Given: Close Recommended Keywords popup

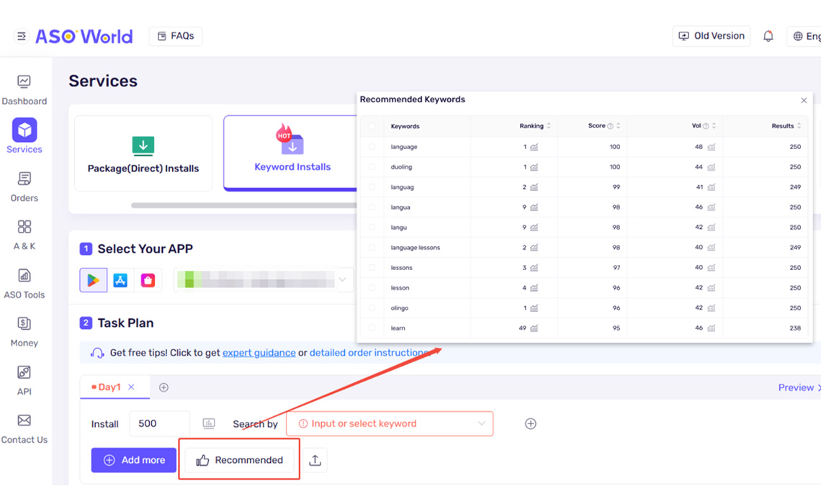Looking at the screenshot, I should point(804,101).
